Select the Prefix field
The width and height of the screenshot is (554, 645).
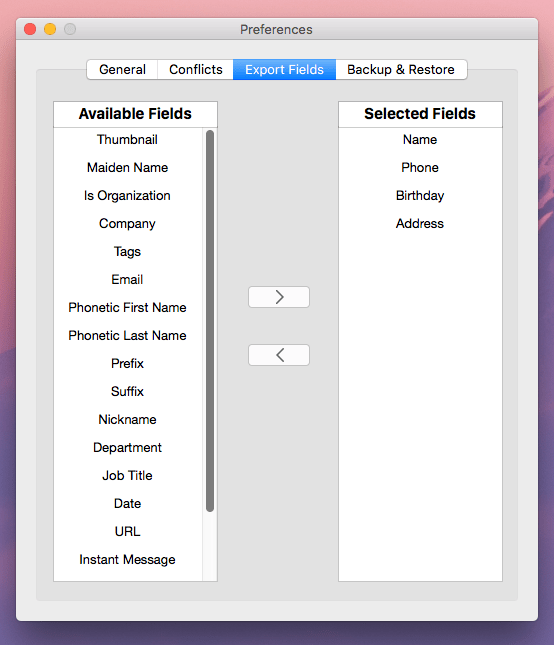coord(127,364)
